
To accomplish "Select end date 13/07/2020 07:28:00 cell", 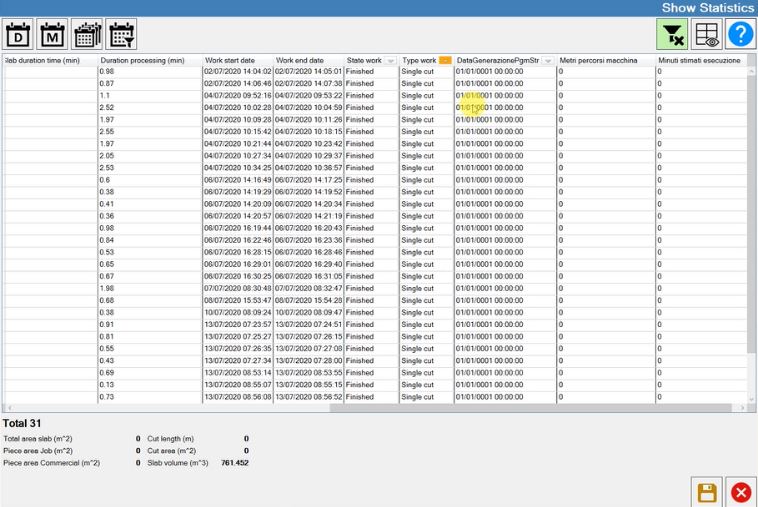I will [x=308, y=361].
